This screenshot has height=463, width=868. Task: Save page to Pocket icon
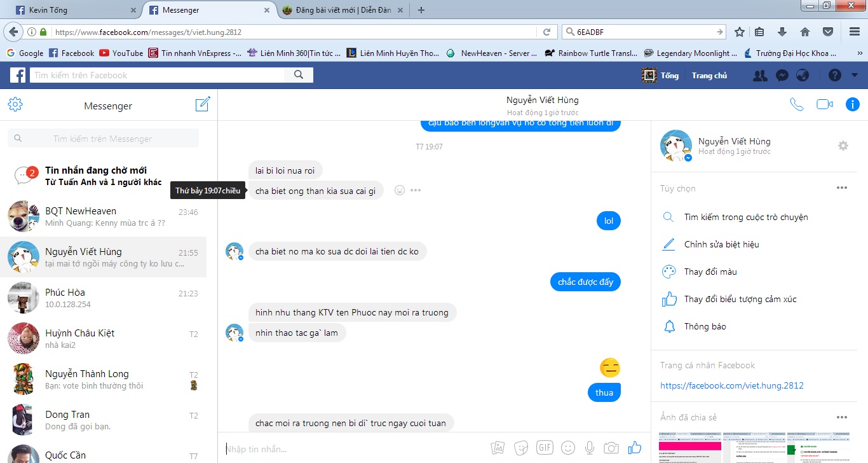click(x=828, y=32)
